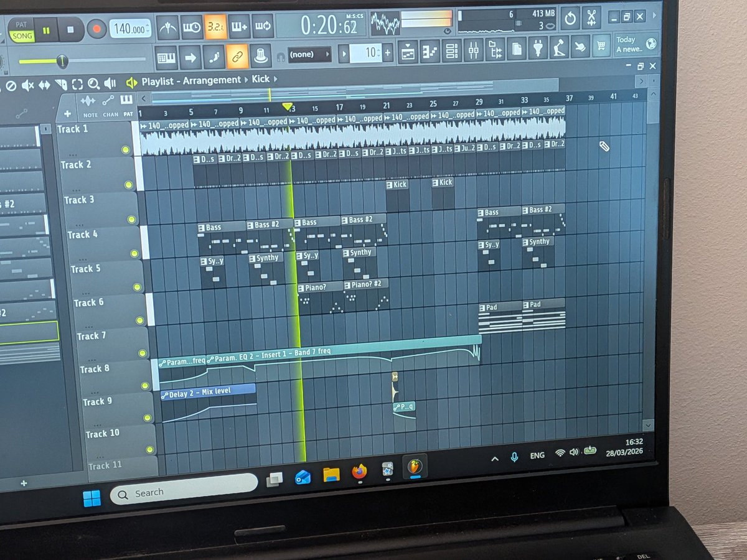
Task: Toggle the overdub recording icon
Action: (x=239, y=26)
